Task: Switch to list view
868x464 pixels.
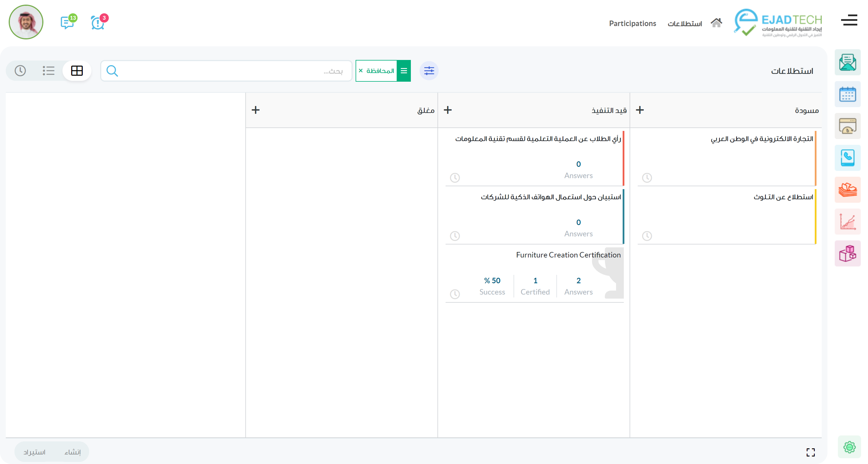Action: (49, 70)
